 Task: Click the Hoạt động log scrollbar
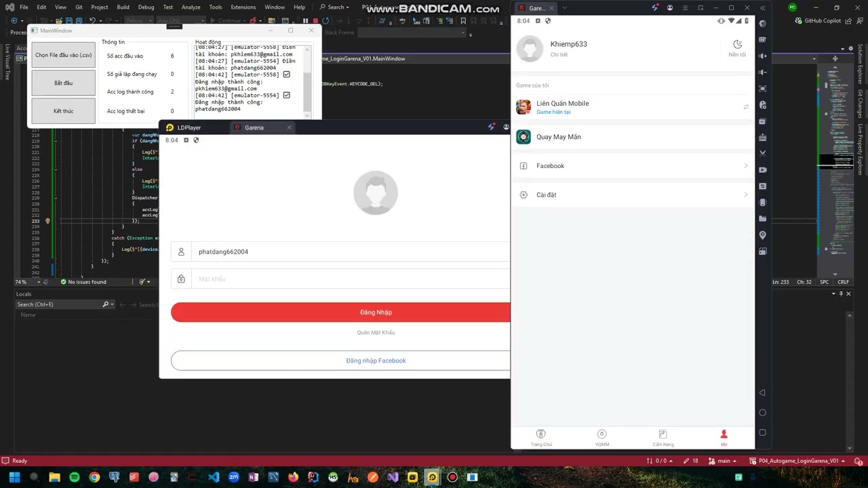pyautogui.click(x=308, y=81)
